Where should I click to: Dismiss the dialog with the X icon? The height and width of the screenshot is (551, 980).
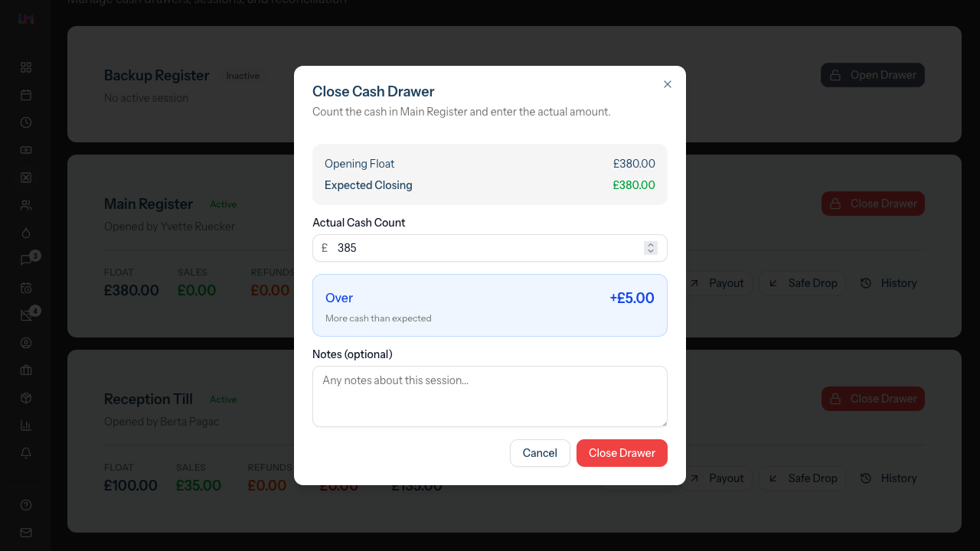[668, 84]
